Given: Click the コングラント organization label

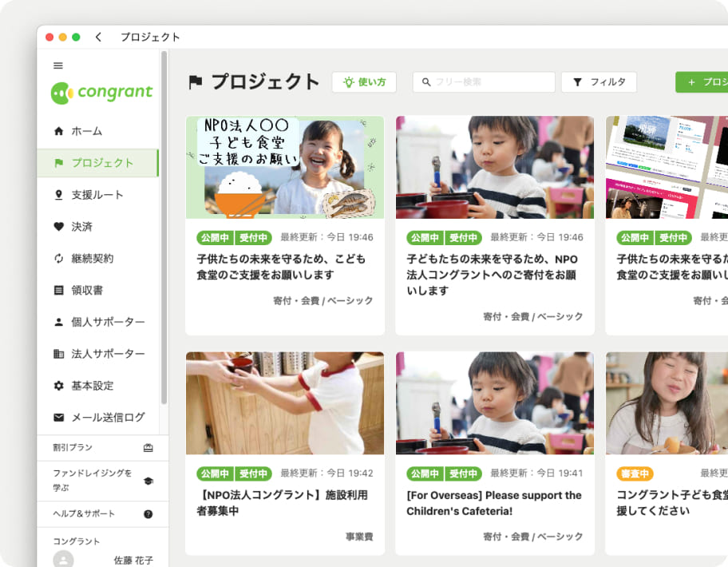Looking at the screenshot, I should pos(76,541).
